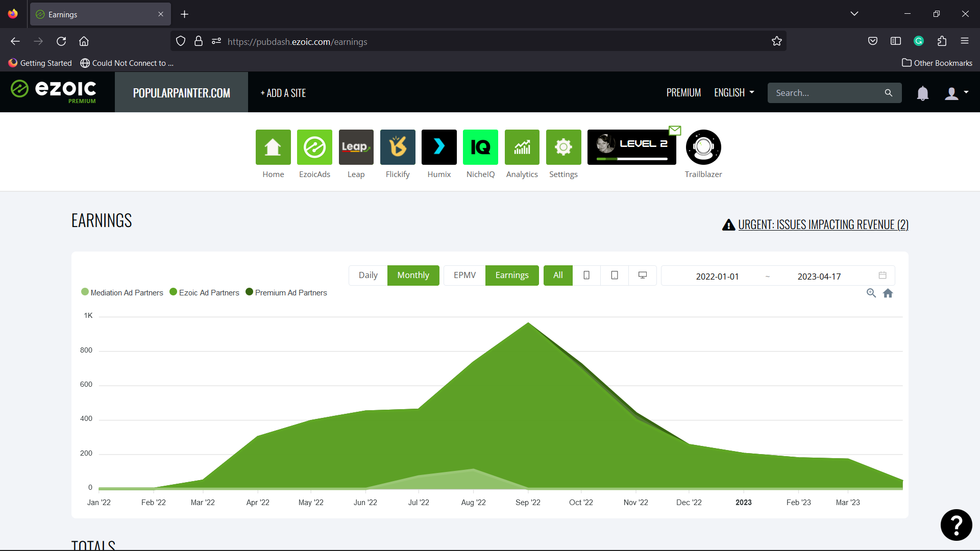
Task: Open the Analytics icon
Action: (522, 147)
